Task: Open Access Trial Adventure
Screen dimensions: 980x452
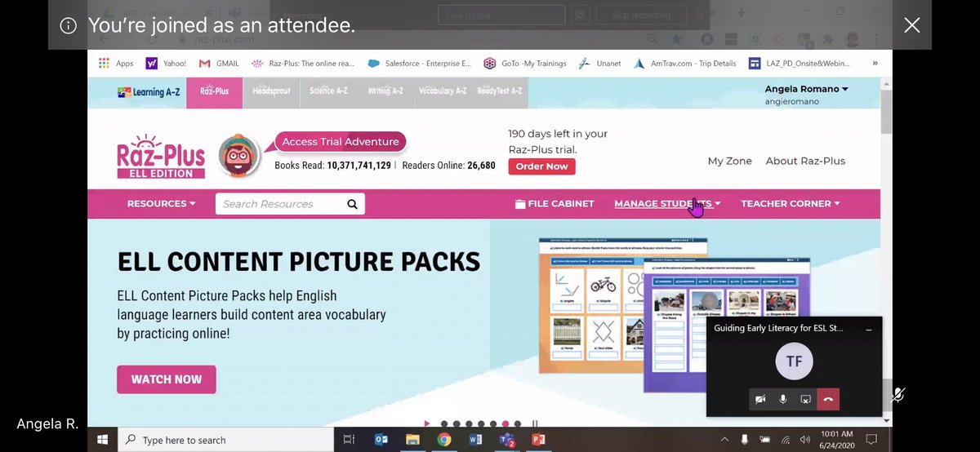Action: pos(341,141)
